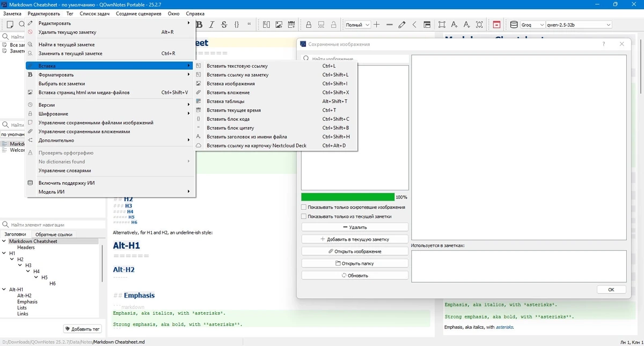
Task: Expand the Модель ИИ submenu
Action: click(x=109, y=192)
